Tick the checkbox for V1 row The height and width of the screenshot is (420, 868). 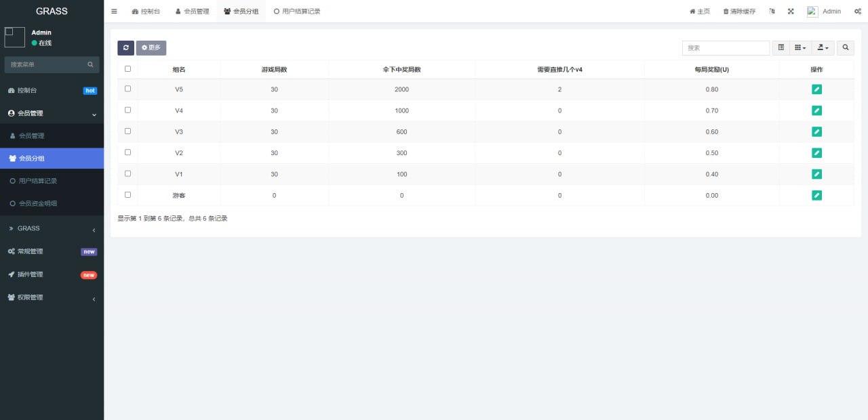coord(127,173)
